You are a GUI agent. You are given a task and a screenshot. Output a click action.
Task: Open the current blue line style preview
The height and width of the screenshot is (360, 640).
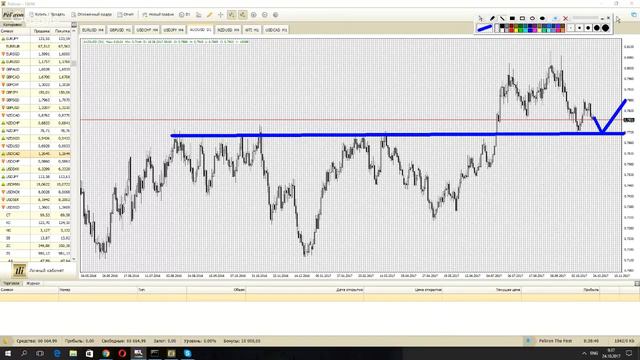pos(485,28)
